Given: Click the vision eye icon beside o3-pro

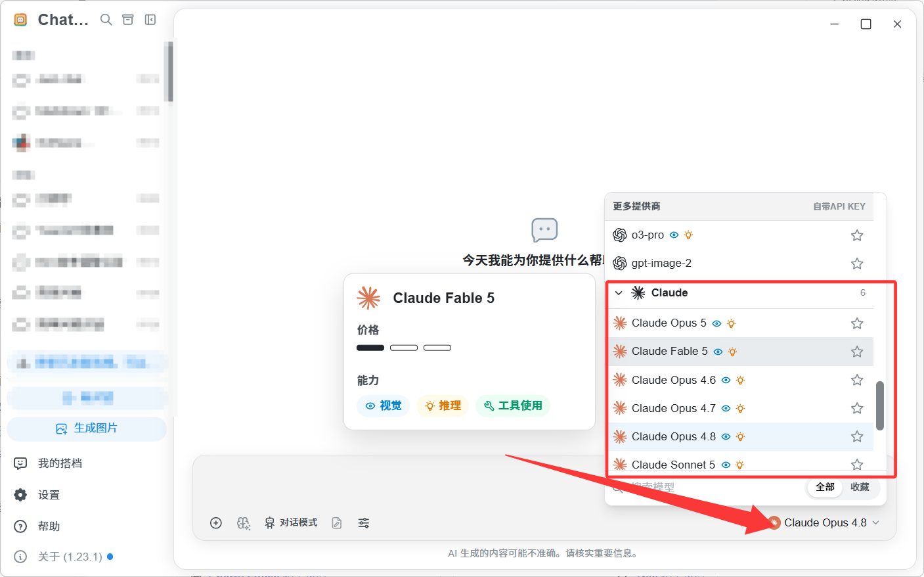Looking at the screenshot, I should pyautogui.click(x=674, y=235).
